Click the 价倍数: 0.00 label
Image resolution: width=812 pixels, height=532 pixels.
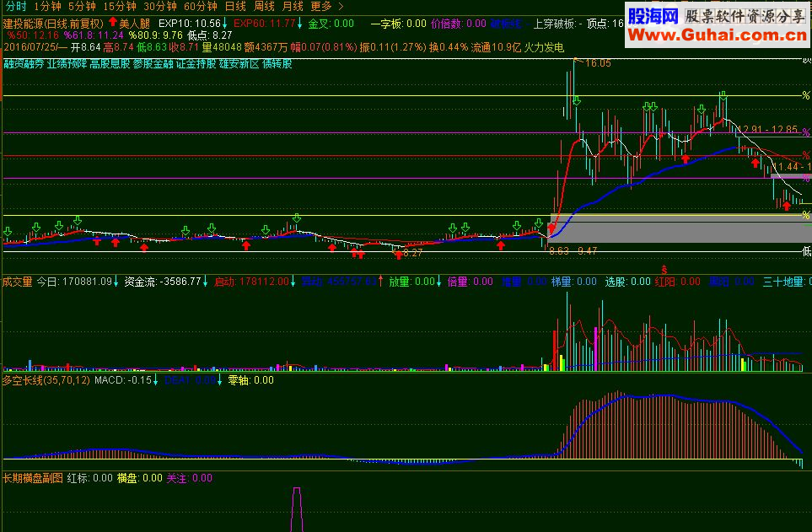point(459,24)
